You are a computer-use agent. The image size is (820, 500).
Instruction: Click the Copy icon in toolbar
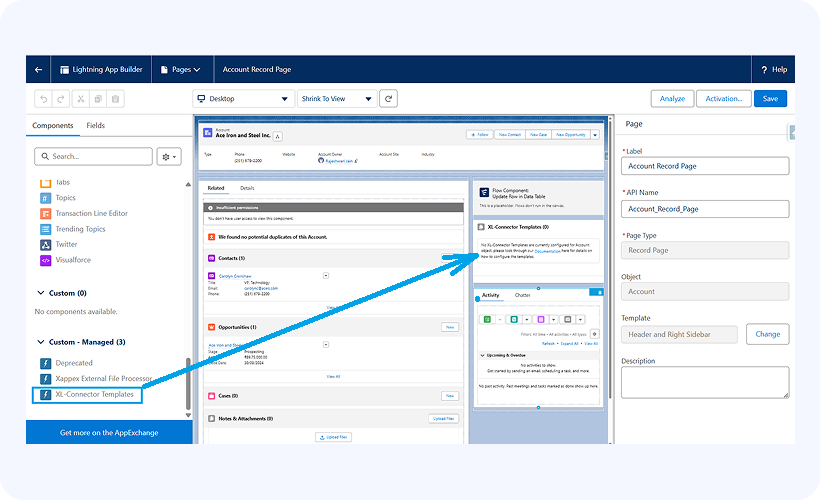point(98,99)
